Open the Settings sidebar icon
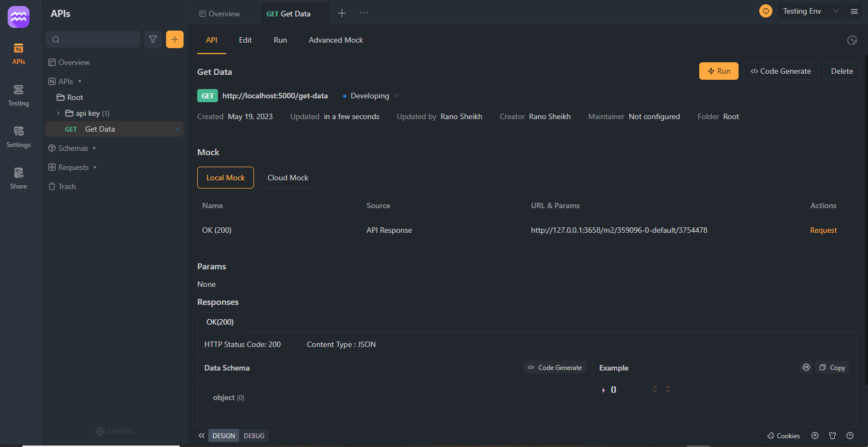Viewport: 868px width, 447px height. pos(19,137)
